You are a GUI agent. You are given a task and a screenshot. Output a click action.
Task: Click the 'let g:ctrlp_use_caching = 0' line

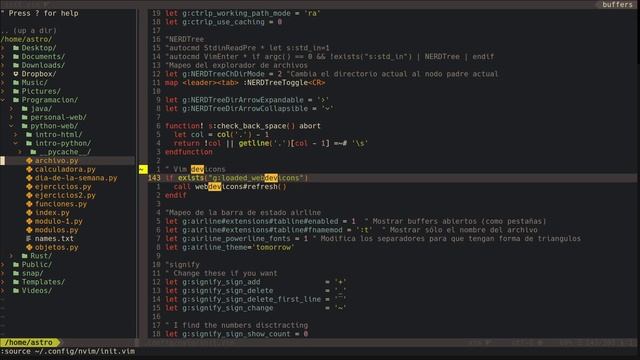(223, 22)
